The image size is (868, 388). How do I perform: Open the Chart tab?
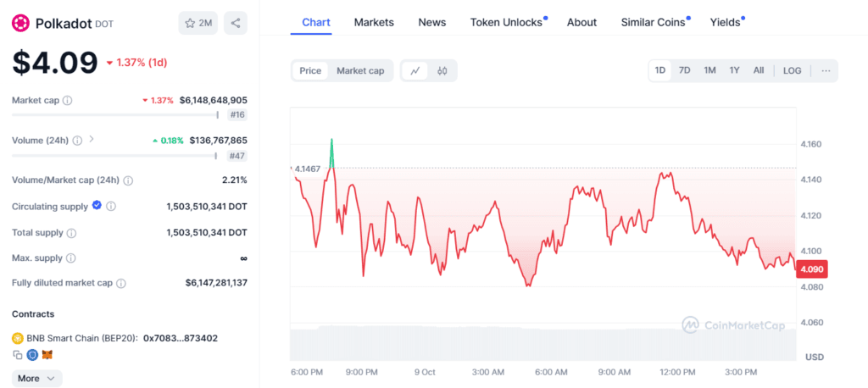316,23
